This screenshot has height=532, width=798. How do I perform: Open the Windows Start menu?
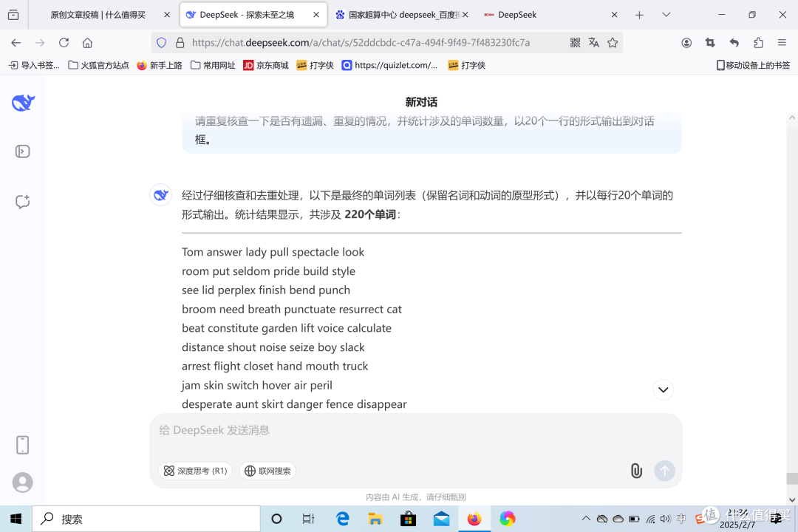click(x=16, y=519)
